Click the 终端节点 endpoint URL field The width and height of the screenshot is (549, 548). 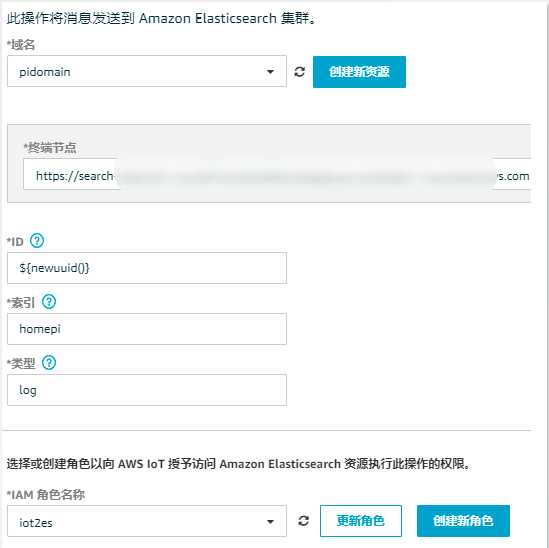click(x=277, y=174)
